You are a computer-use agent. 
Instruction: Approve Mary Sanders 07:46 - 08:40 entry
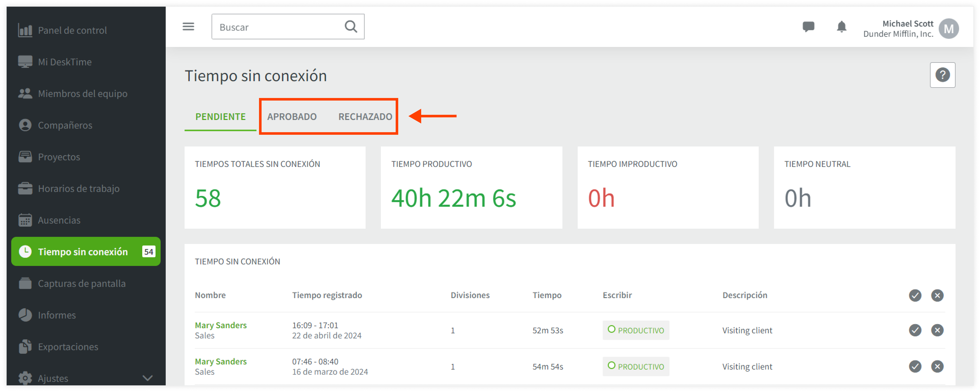915,366
